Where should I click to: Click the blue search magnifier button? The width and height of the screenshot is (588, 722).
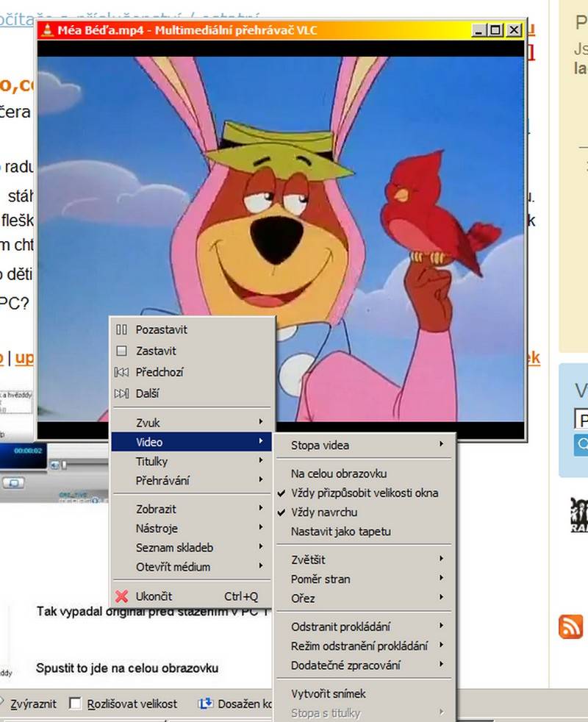click(581, 444)
